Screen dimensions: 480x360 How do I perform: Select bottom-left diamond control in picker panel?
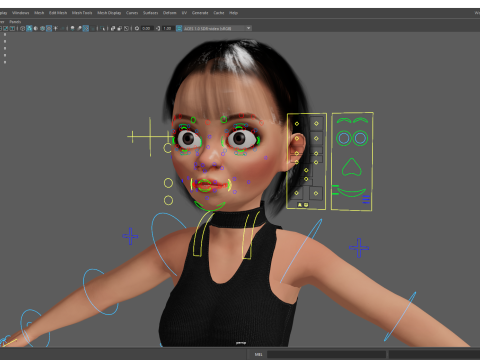(x=296, y=193)
